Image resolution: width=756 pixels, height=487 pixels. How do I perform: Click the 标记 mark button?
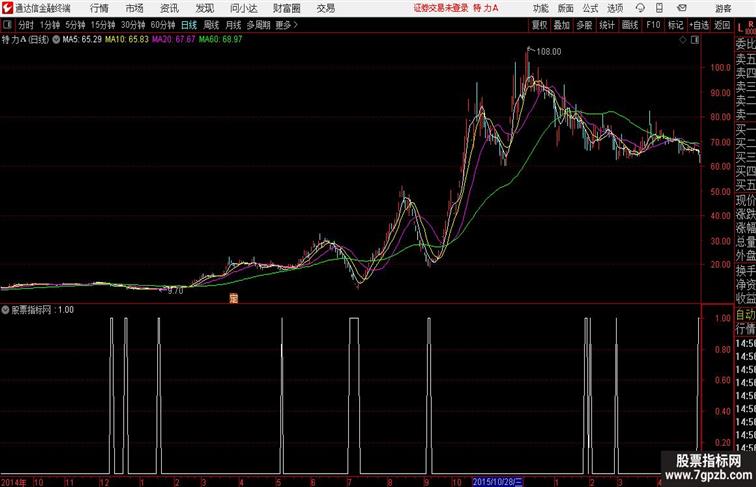(675, 25)
